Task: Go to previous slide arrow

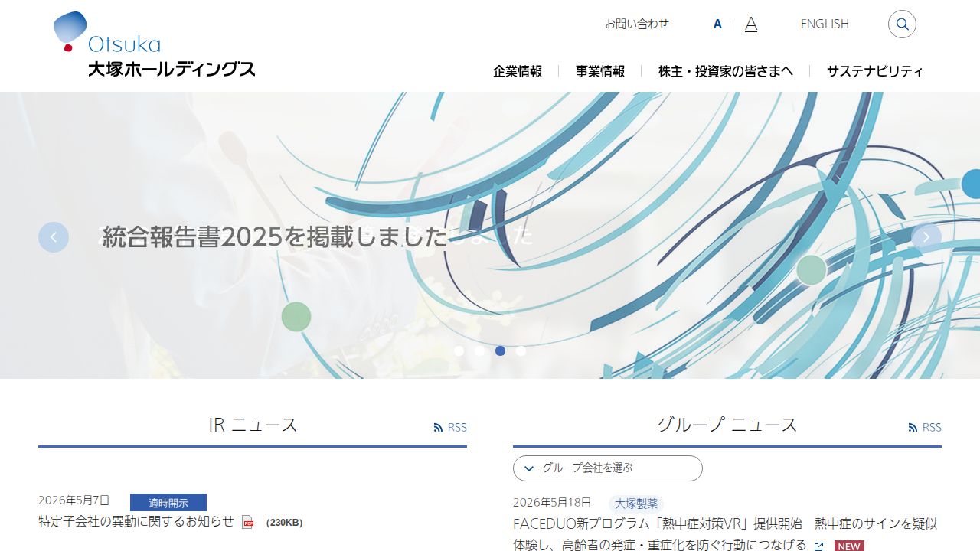Action: [x=54, y=237]
